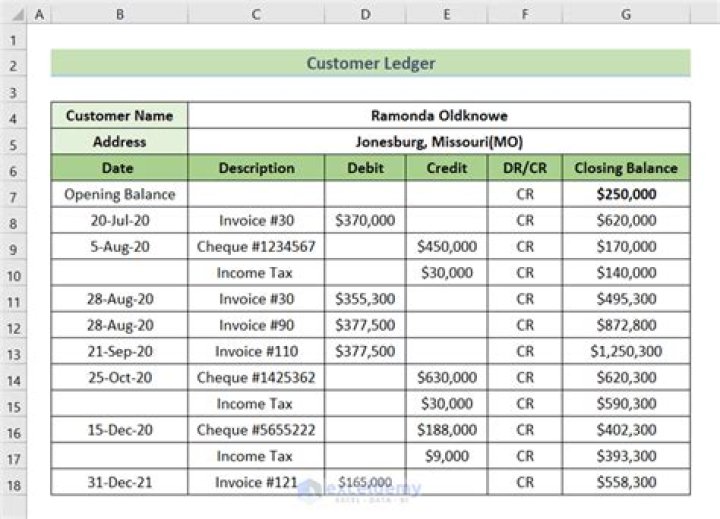This screenshot has height=519, width=720.
Task: Select row 7 header
Action: [x=13, y=194]
